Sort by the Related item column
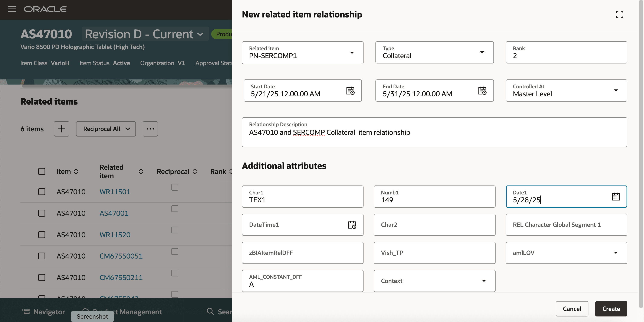This screenshot has width=644, height=322. point(141,171)
